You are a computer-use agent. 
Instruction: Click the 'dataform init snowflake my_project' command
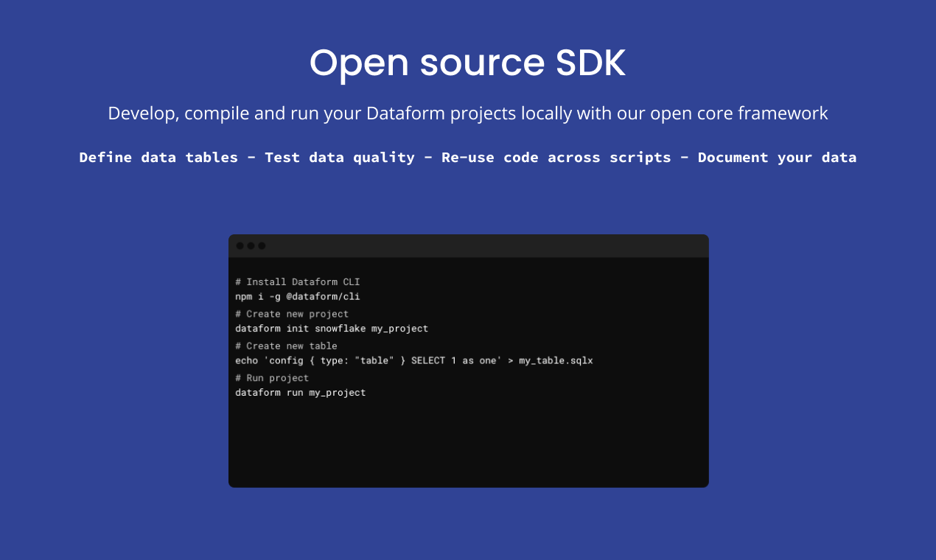point(332,329)
